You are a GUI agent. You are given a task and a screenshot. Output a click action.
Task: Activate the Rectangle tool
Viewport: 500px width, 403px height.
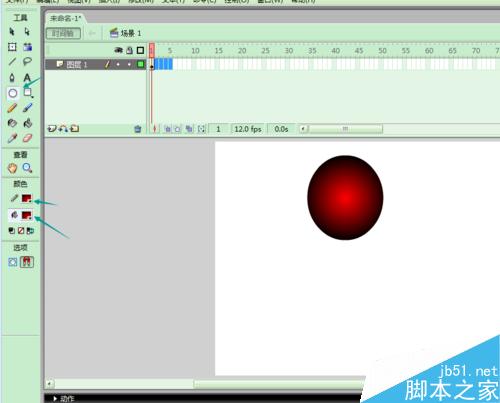(x=27, y=92)
